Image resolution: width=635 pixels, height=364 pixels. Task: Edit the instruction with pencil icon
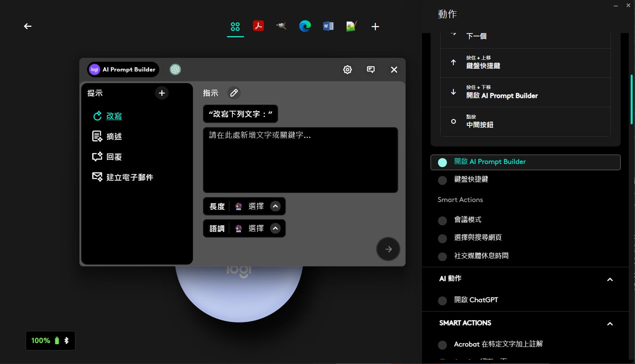click(234, 93)
